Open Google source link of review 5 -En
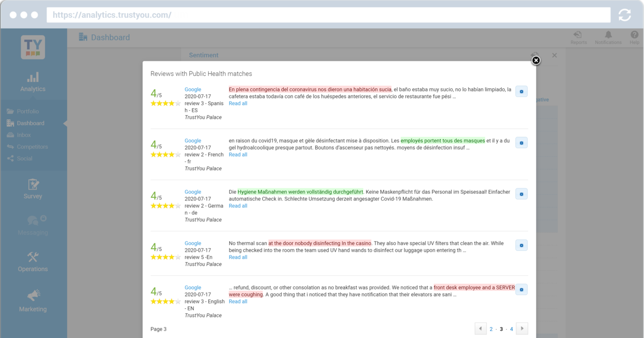Image resolution: width=644 pixels, height=338 pixels. pyautogui.click(x=193, y=243)
